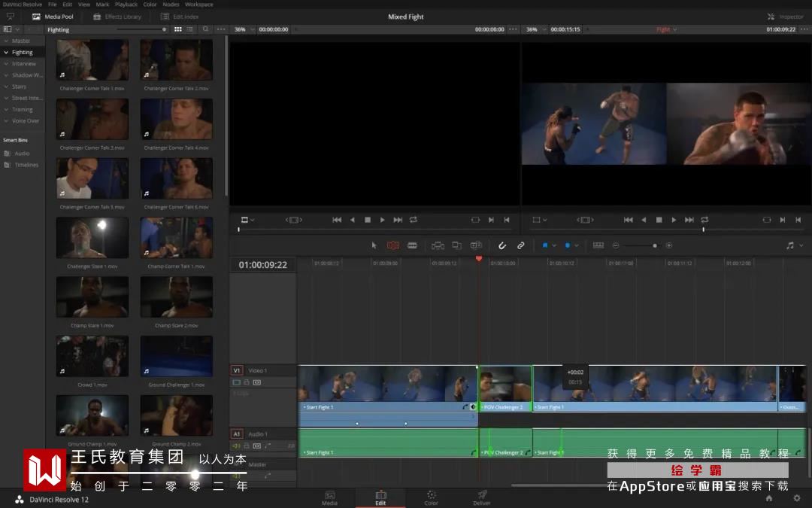Viewport: 812px width, 508px height.
Task: Click the timeline zoom in plus icon
Action: pos(669,245)
